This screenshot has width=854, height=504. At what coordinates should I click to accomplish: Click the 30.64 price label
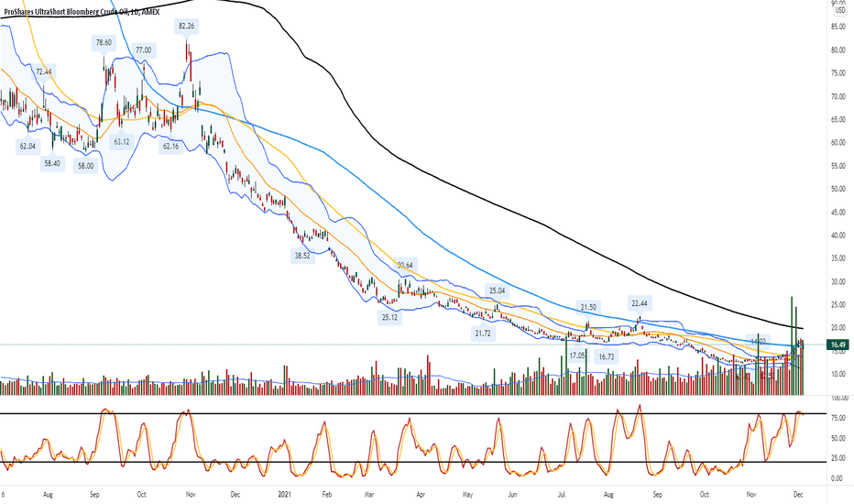tap(405, 266)
